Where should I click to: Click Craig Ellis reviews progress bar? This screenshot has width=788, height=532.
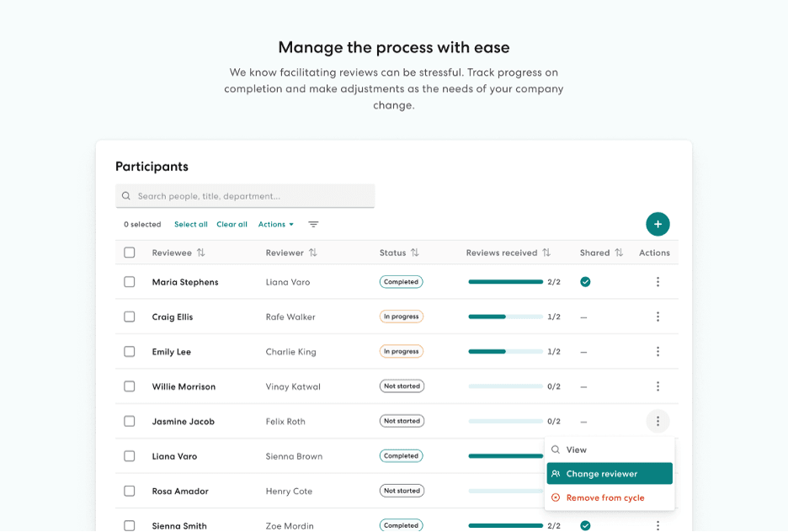(x=505, y=317)
